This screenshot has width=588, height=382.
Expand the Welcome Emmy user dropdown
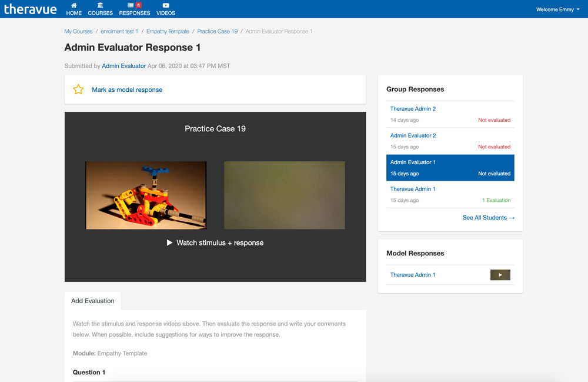[x=557, y=9]
